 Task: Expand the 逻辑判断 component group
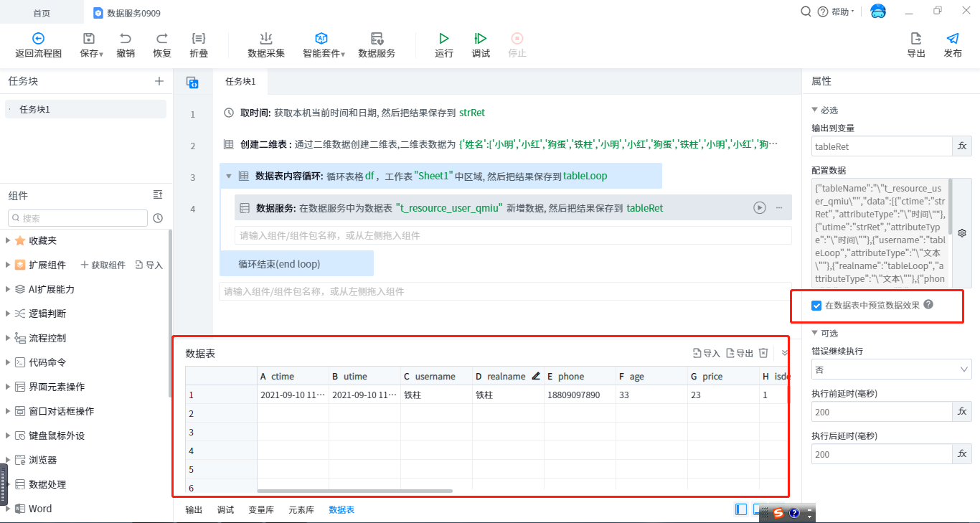tap(8, 314)
